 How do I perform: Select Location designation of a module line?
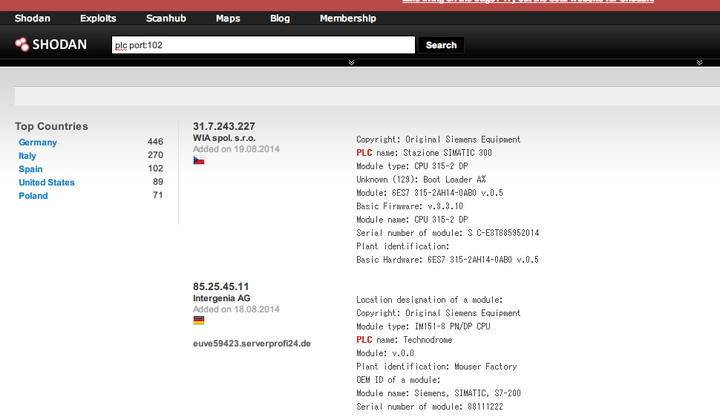(x=430, y=299)
